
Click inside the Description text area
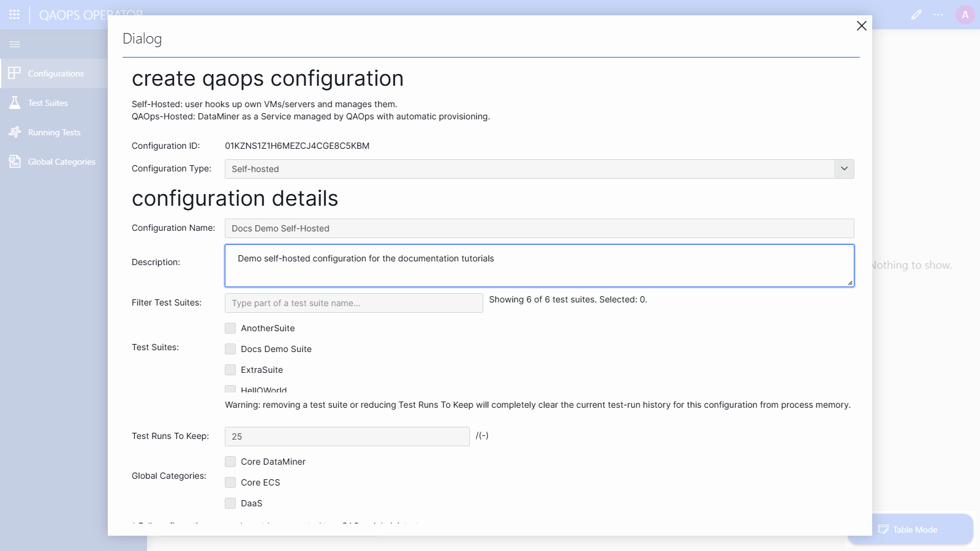click(539, 266)
